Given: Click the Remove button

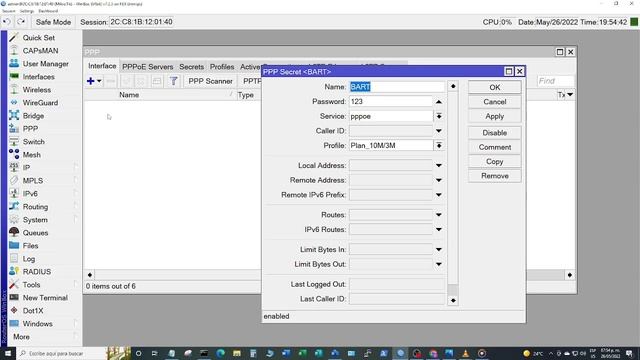Looking at the screenshot, I should 495,176.
